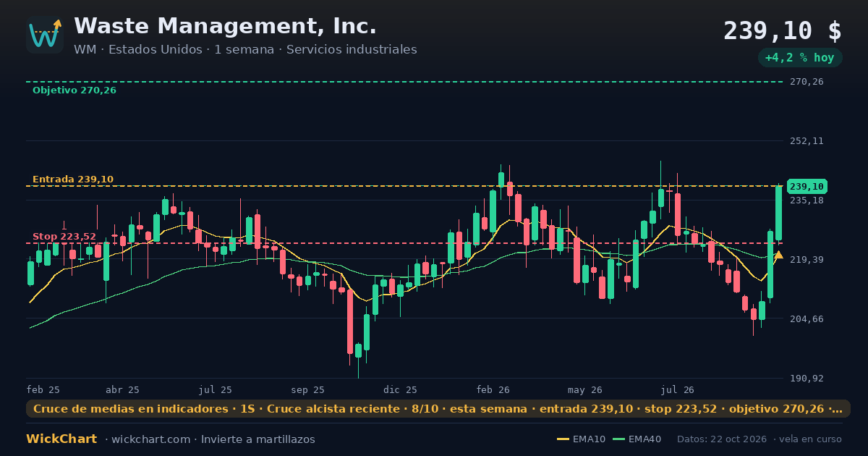Image resolution: width=868 pixels, height=456 pixels.
Task: Select the Objetivo 270,26 target line label
Action: coord(75,90)
